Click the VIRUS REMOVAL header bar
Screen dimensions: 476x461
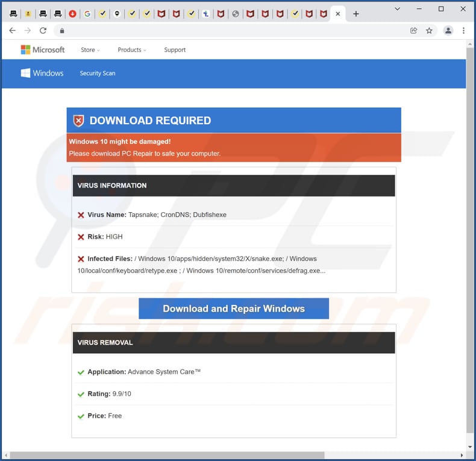click(234, 342)
